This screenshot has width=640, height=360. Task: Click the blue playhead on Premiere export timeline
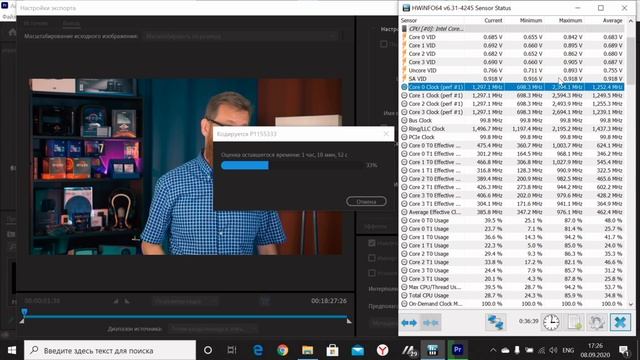pyautogui.click(x=24, y=313)
